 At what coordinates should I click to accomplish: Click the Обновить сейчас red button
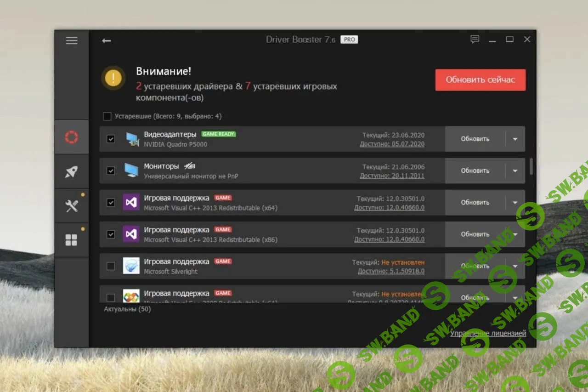coord(480,80)
